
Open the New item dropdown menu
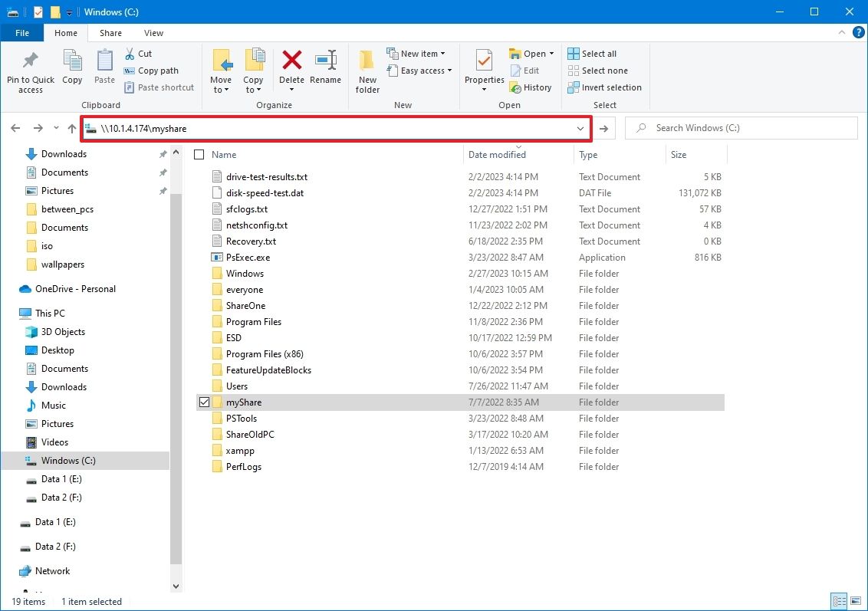pos(419,53)
